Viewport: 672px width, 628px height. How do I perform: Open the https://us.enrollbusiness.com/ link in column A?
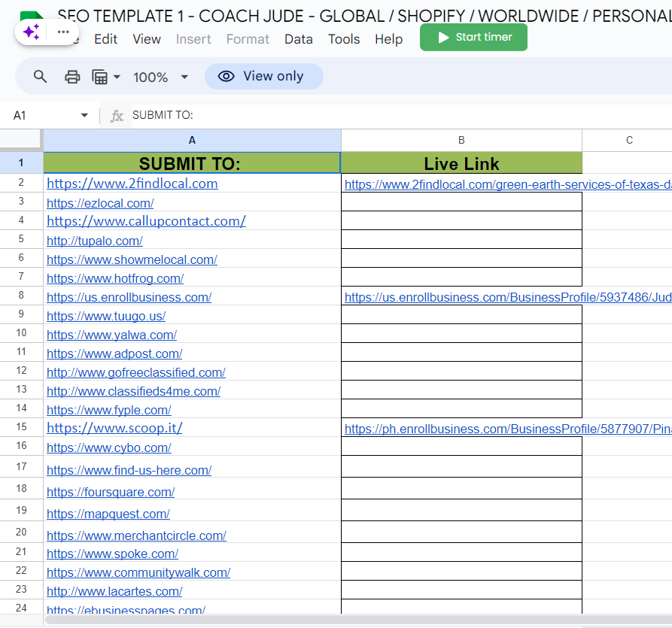pyautogui.click(x=129, y=297)
